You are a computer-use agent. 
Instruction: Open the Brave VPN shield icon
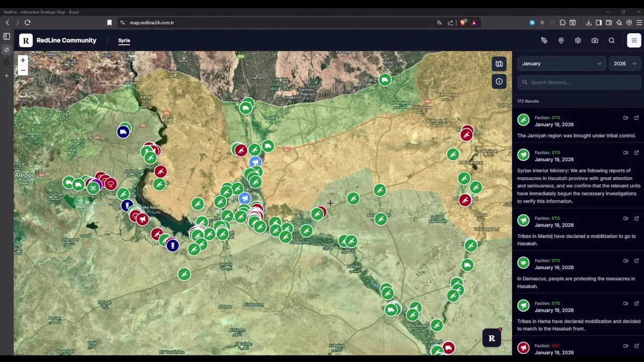pos(629,23)
